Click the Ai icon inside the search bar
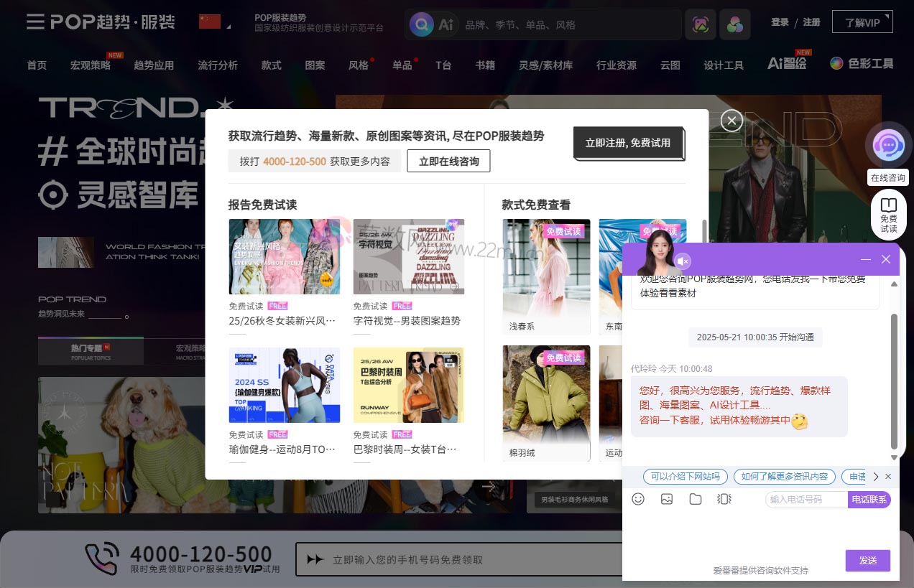 [446, 24]
